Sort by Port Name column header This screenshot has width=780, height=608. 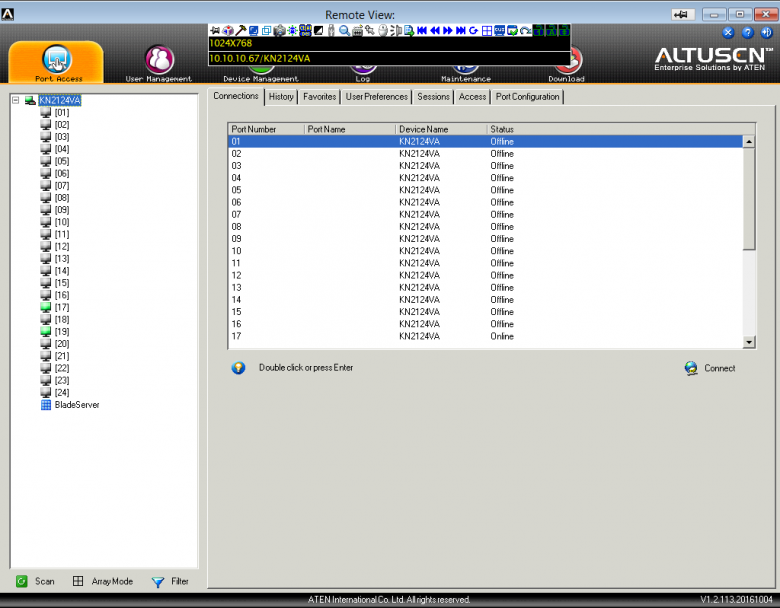coord(350,129)
